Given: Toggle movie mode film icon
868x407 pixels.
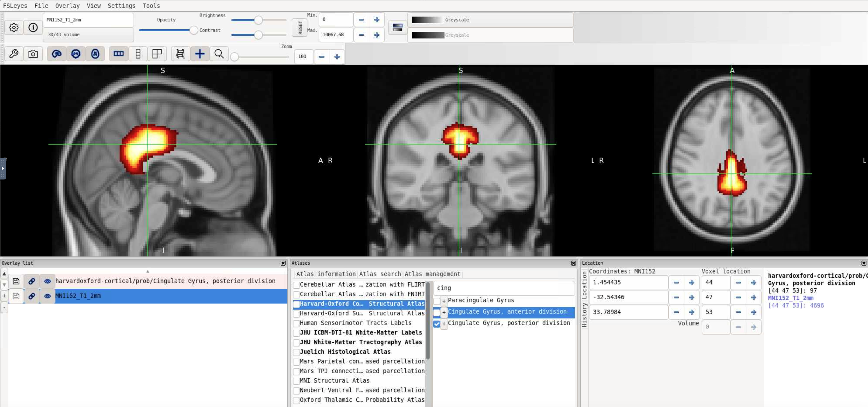Looking at the screenshot, I should [180, 54].
